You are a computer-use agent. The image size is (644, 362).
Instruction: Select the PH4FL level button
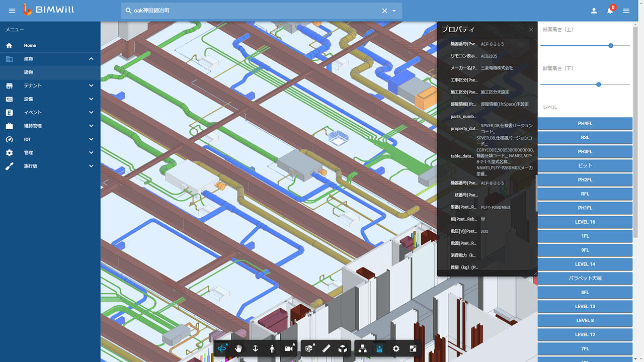tap(585, 124)
